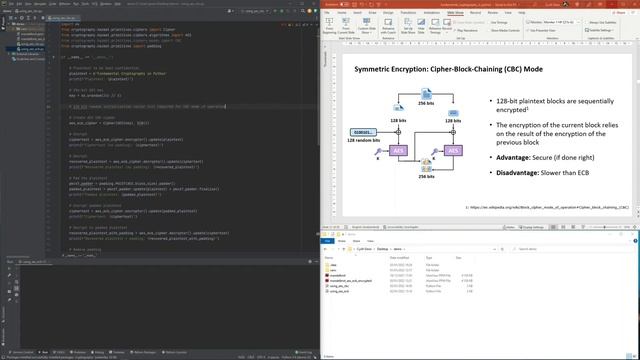
Task: Click Wikipedia footnote link on slide
Action: click(549, 207)
